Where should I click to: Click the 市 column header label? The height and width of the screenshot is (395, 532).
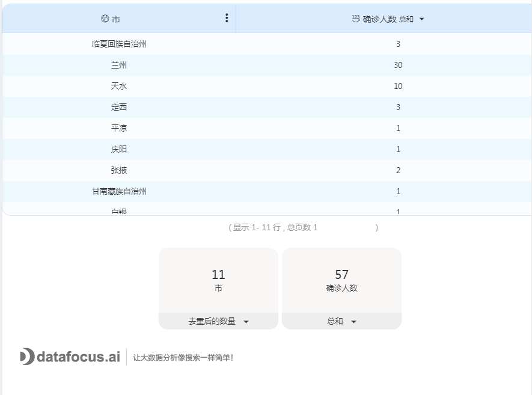pyautogui.click(x=116, y=19)
